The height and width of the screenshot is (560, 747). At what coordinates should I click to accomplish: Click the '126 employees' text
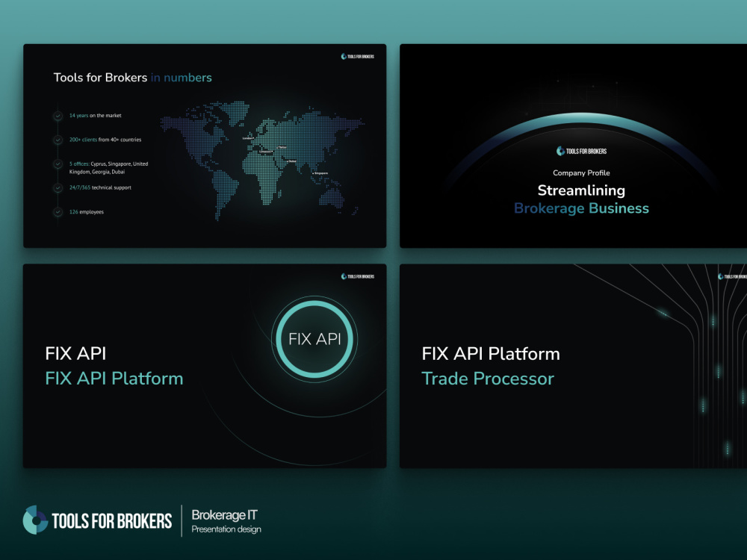[86, 212]
